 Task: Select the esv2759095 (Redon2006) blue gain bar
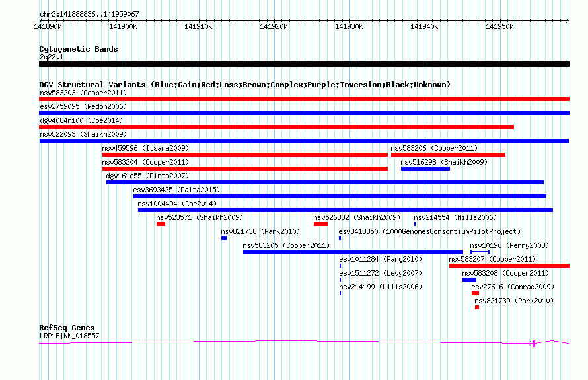(x=304, y=113)
